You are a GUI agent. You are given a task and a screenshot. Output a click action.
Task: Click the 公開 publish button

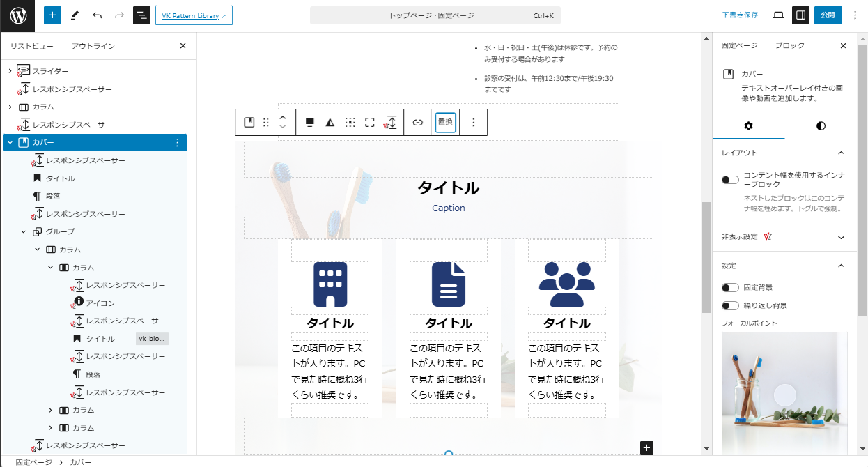(828, 15)
